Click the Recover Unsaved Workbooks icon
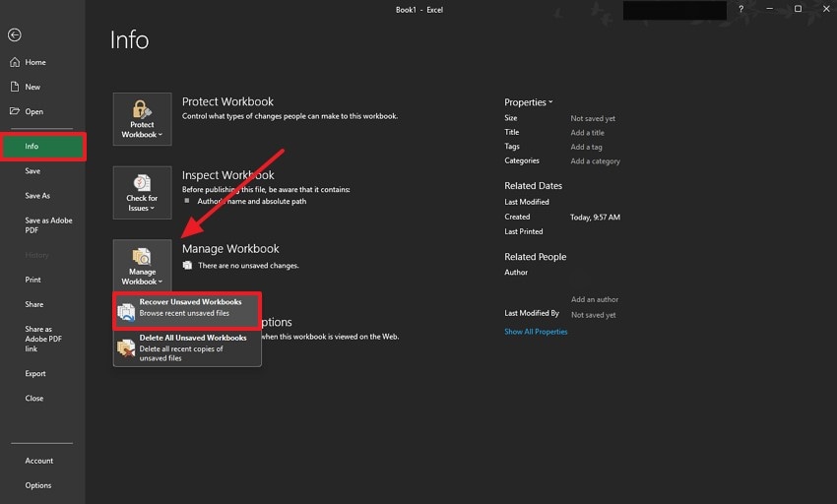The image size is (837, 504). [126, 312]
